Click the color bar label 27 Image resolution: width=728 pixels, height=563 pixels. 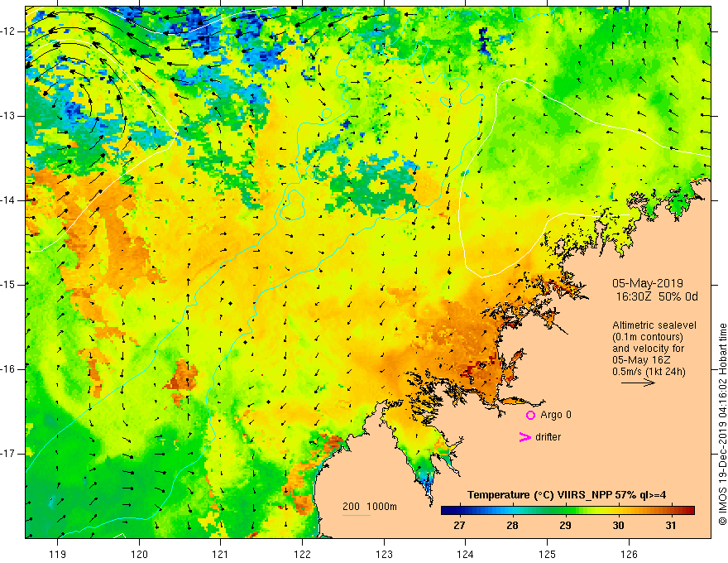459,526
